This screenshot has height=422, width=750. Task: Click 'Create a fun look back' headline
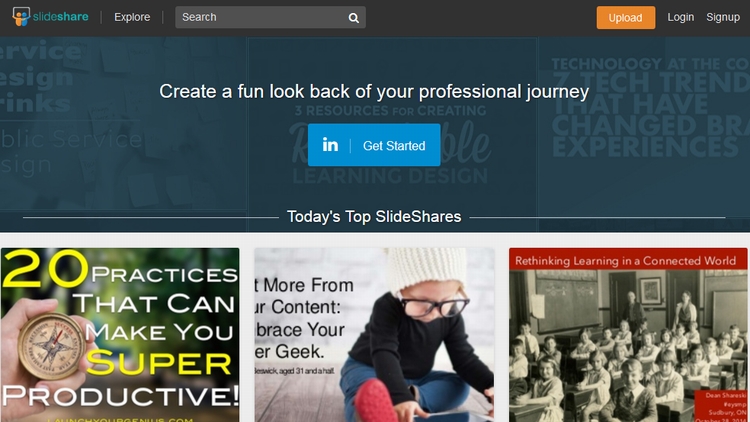(x=374, y=91)
